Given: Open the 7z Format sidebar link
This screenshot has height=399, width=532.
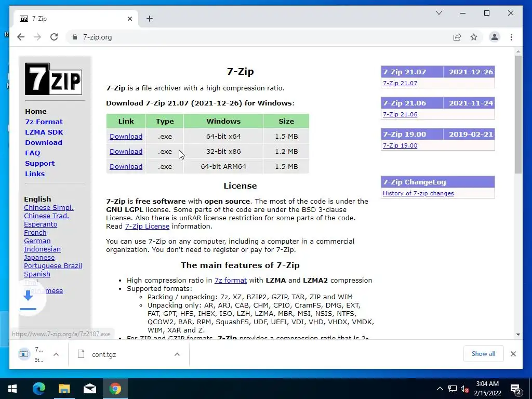Looking at the screenshot, I should click(44, 122).
